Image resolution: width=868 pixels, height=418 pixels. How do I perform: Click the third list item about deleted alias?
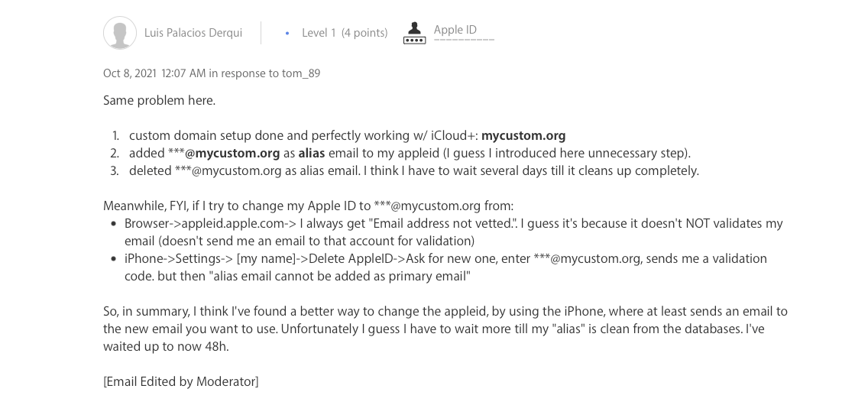pyautogui.click(x=413, y=170)
